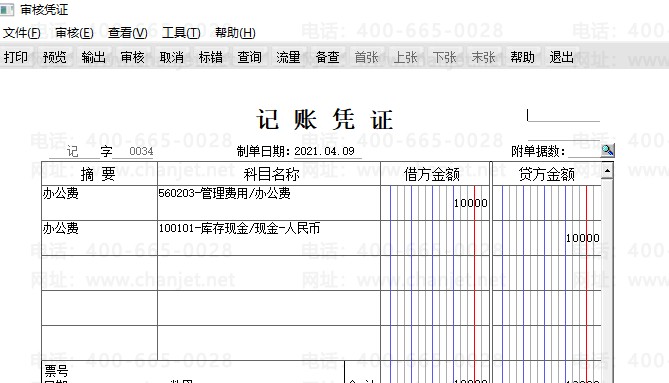Image resolution: width=669 pixels, height=383 pixels.
Task: Click the date 2021.04.09
Action: (324, 151)
